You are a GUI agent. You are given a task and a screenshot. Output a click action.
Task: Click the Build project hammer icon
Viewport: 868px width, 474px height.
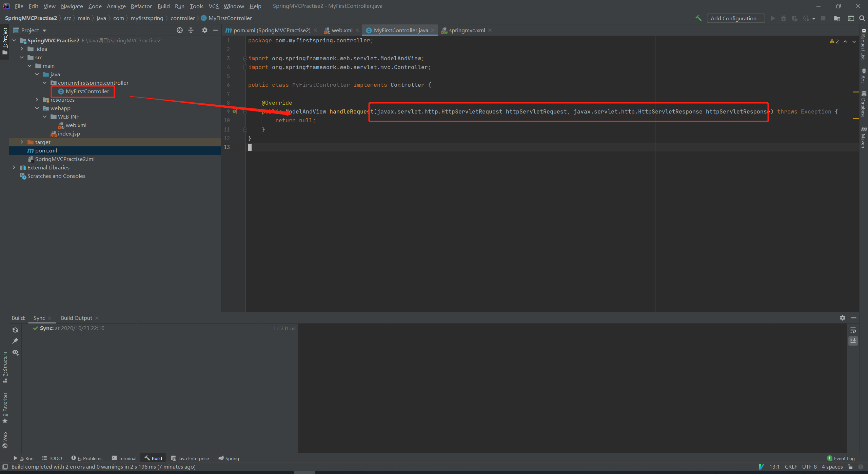click(x=698, y=18)
